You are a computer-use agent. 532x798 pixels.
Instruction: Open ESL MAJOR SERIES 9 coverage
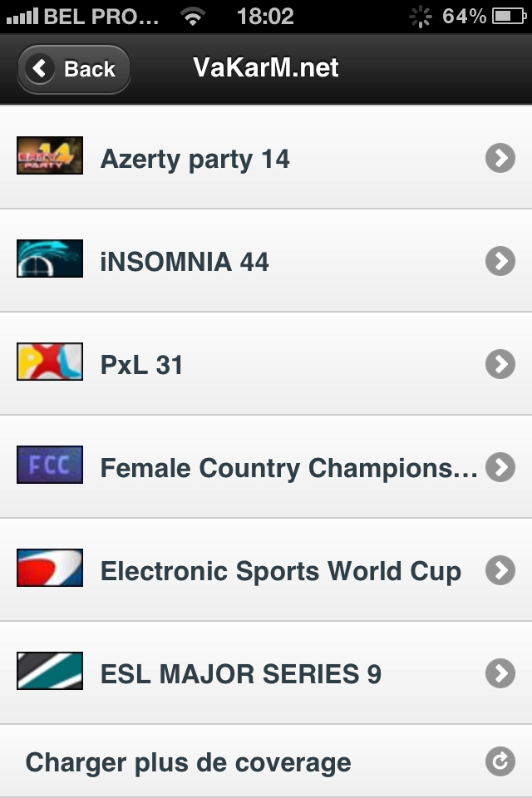coord(240,674)
